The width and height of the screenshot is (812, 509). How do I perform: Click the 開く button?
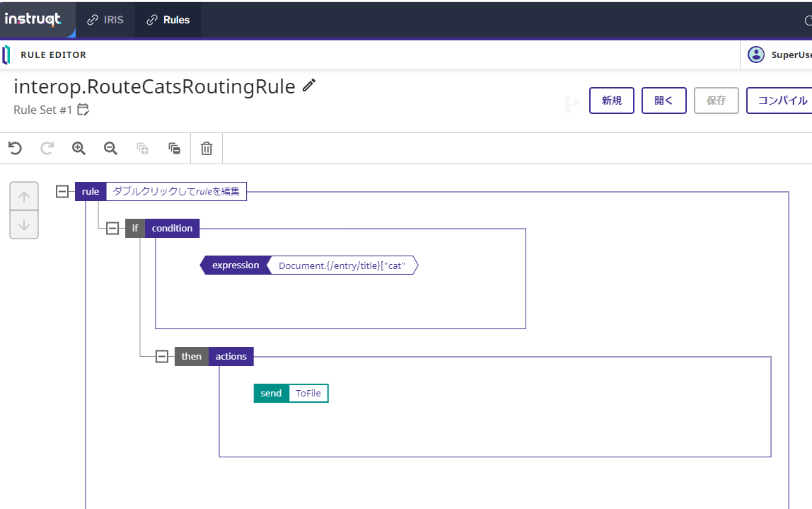pos(663,101)
